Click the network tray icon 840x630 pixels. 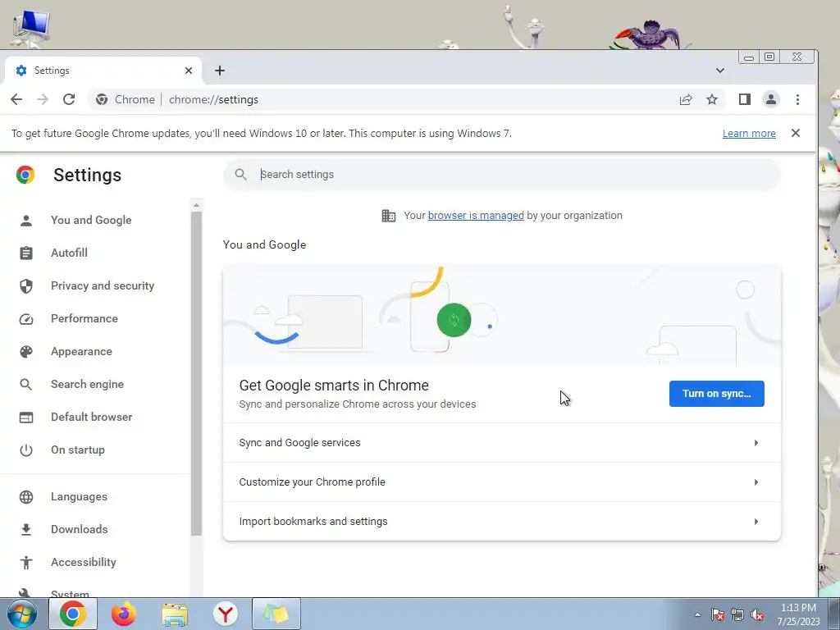[737, 614]
